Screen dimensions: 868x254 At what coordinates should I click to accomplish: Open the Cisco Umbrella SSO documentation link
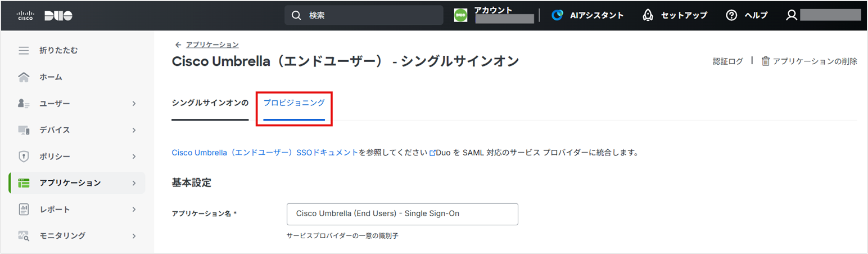tap(264, 153)
